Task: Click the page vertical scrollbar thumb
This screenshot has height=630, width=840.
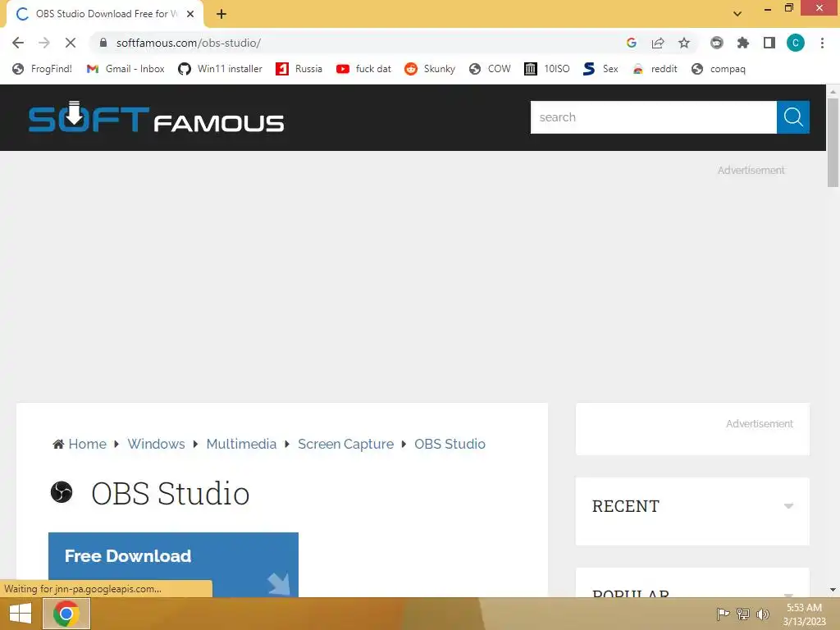Action: coord(833,143)
